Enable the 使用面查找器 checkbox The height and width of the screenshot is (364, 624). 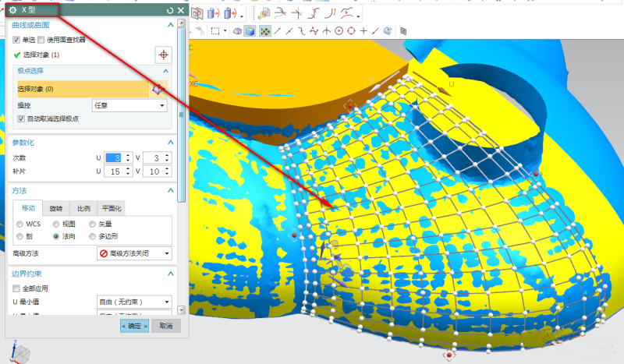41,40
